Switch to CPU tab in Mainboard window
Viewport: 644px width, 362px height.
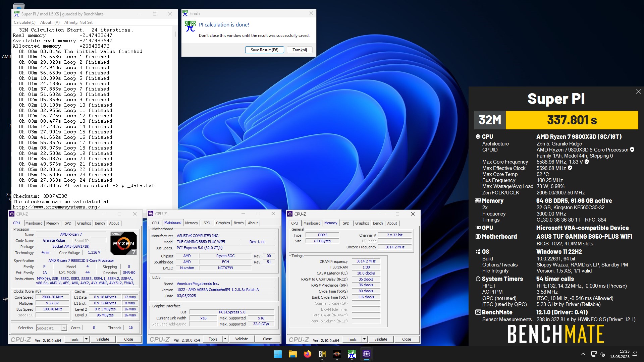pos(156,223)
